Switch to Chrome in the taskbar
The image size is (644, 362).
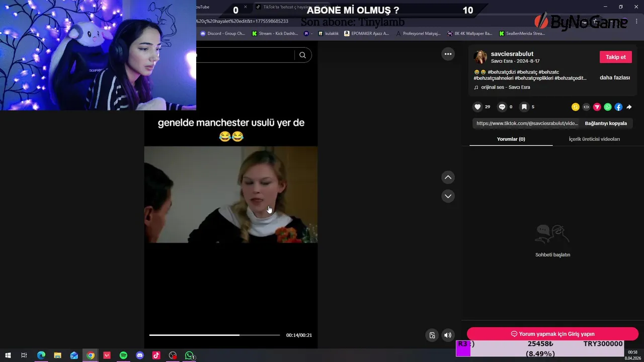point(91,355)
